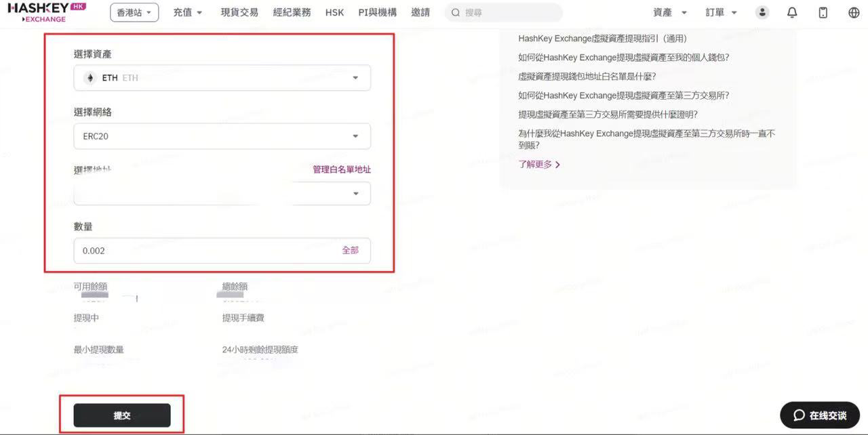Expand the 資產 menu

point(669,12)
